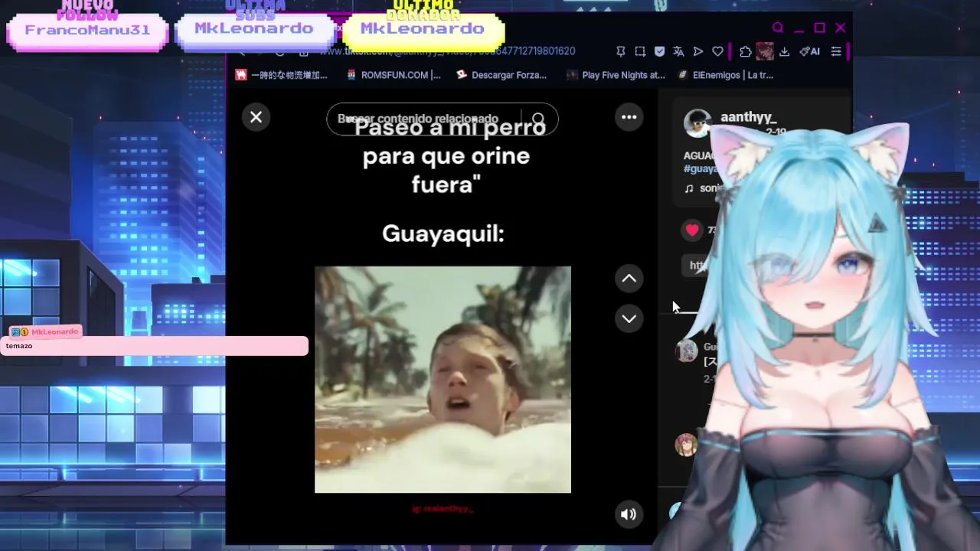
Task: Click the #guaya hashtag link
Action: 701,168
